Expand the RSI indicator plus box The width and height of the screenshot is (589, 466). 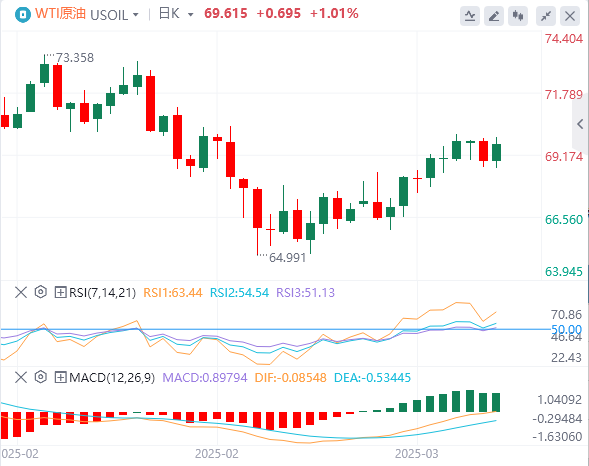tap(60, 292)
